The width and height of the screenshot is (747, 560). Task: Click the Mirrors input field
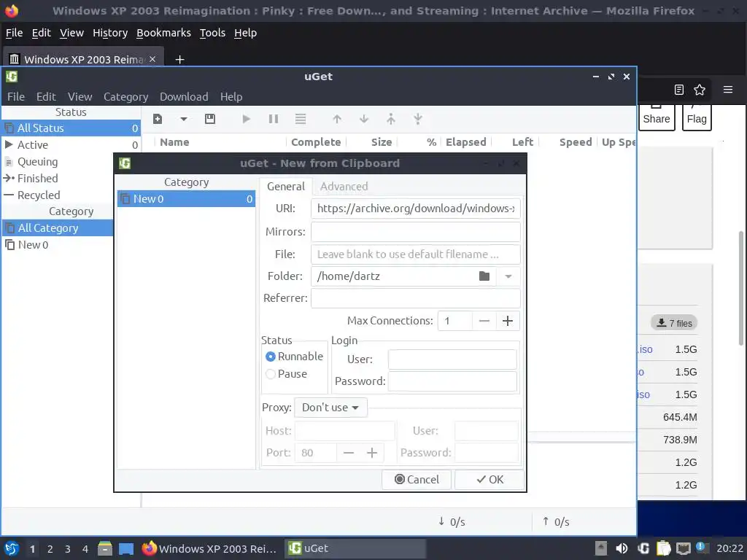pyautogui.click(x=415, y=232)
